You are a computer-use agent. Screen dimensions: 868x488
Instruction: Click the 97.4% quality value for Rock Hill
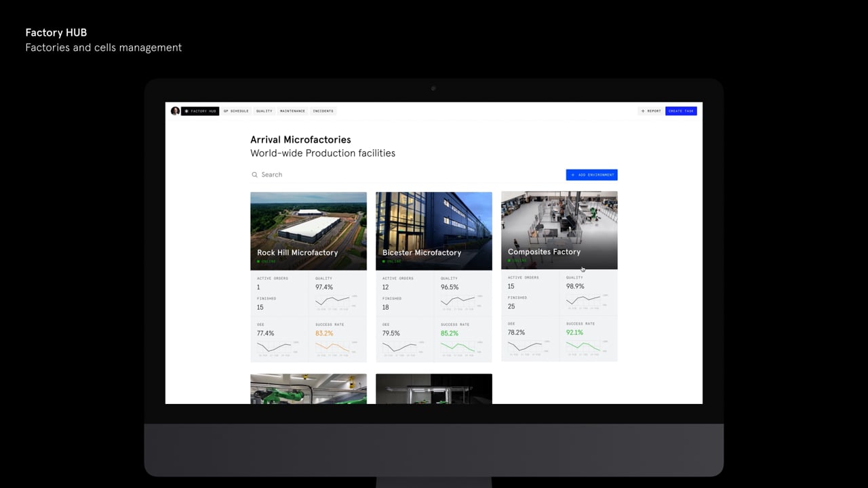pyautogui.click(x=324, y=287)
